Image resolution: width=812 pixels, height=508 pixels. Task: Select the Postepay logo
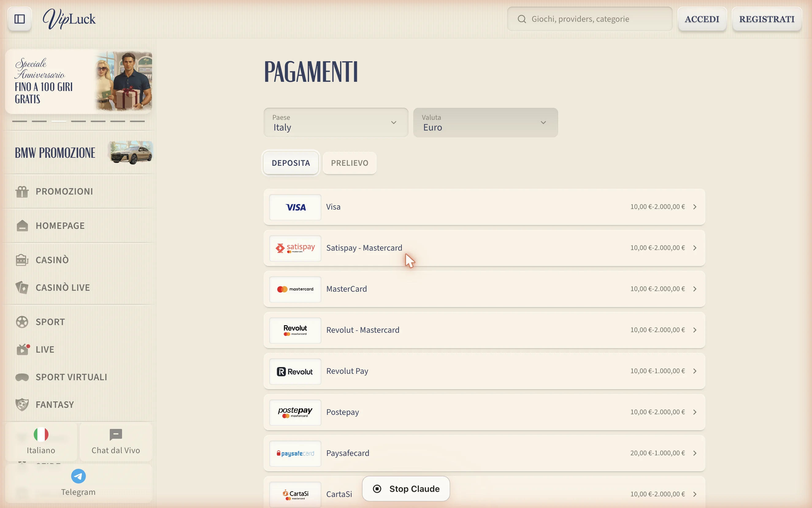tap(295, 413)
